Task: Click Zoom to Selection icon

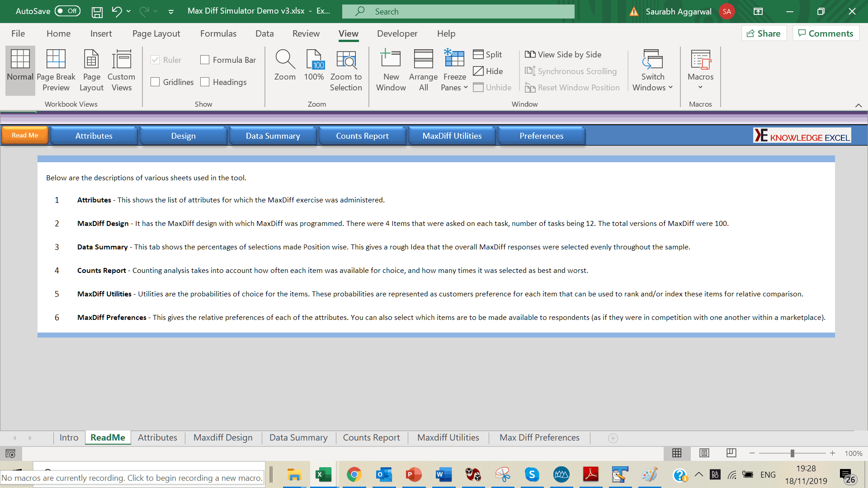Action: [x=346, y=59]
